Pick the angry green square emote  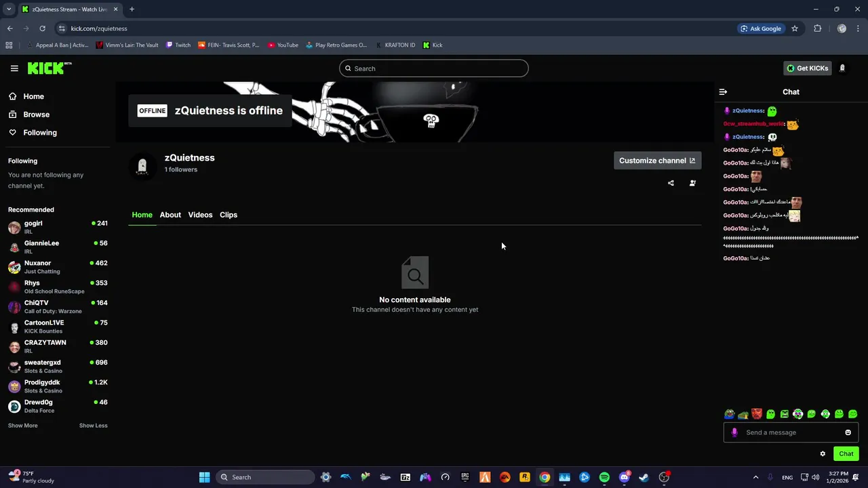click(x=784, y=414)
